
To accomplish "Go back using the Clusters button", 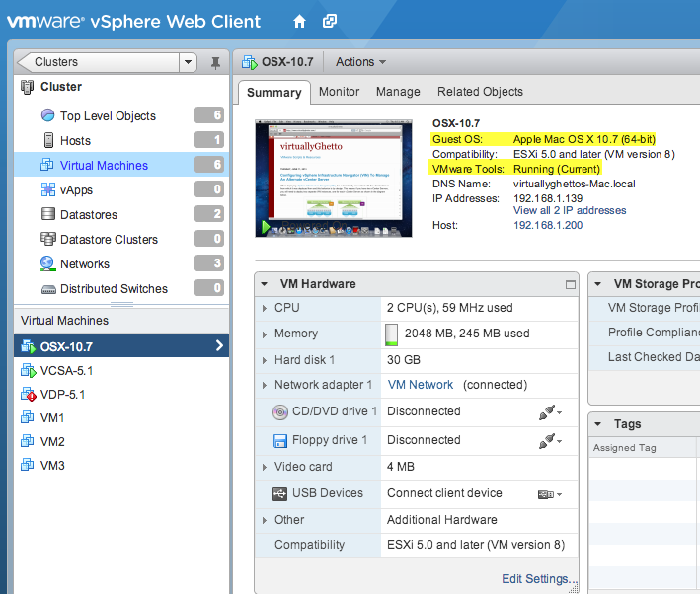I will 98,62.
